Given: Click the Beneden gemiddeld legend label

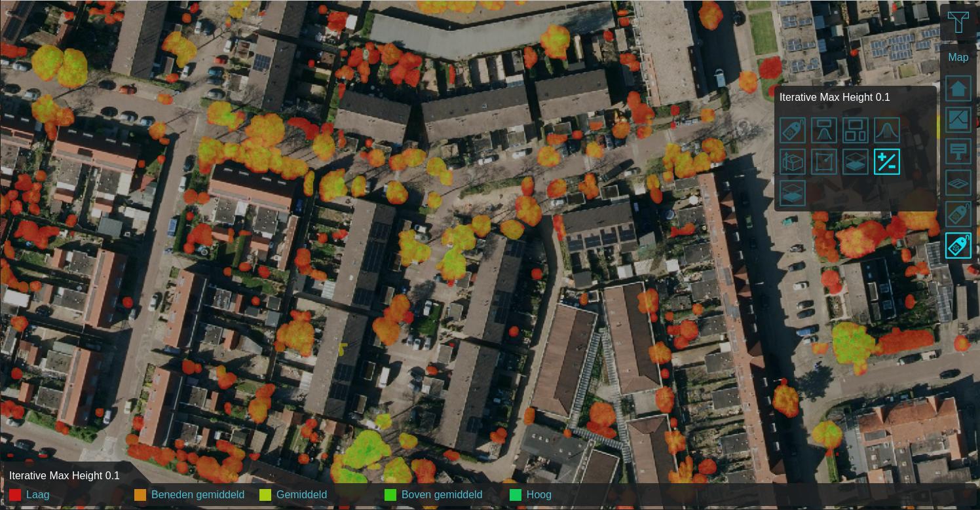Looking at the screenshot, I should 197,495.
